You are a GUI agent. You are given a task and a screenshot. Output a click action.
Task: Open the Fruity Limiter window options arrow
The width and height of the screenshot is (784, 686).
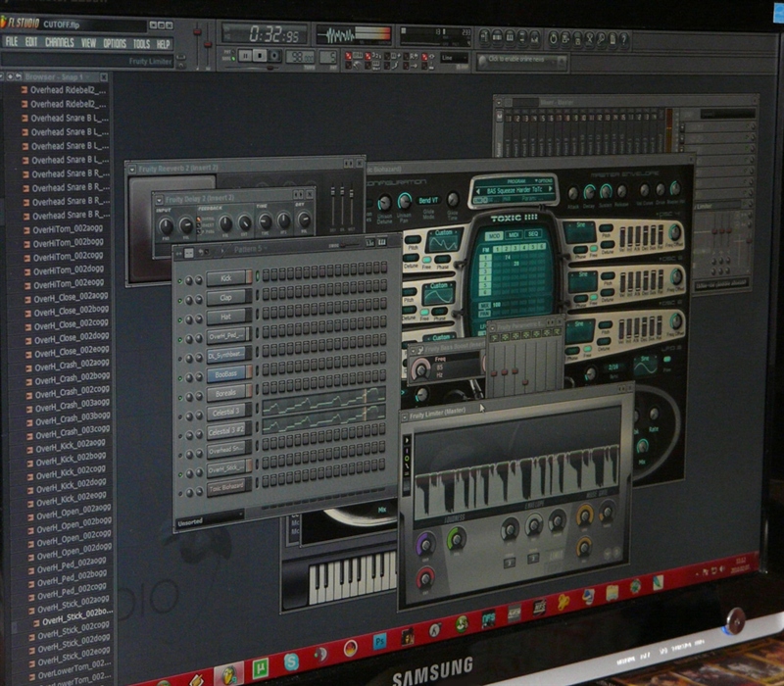pyautogui.click(x=407, y=417)
